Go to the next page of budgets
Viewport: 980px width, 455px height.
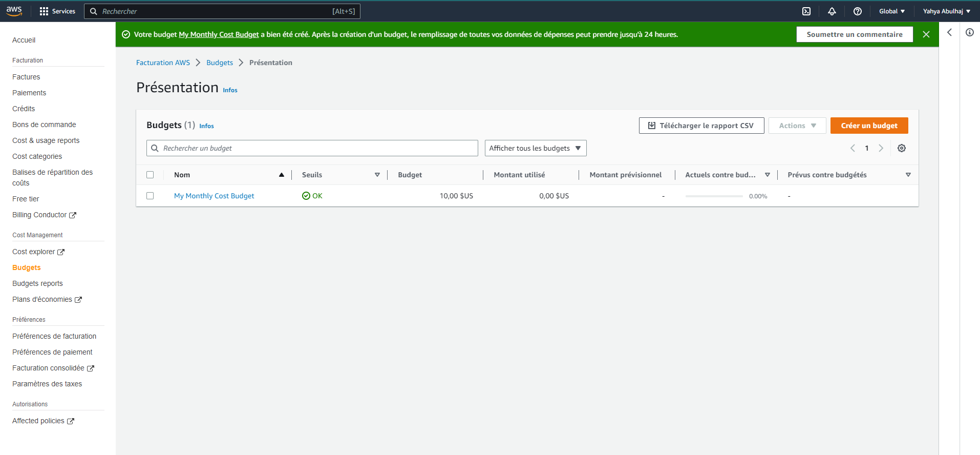coord(881,148)
